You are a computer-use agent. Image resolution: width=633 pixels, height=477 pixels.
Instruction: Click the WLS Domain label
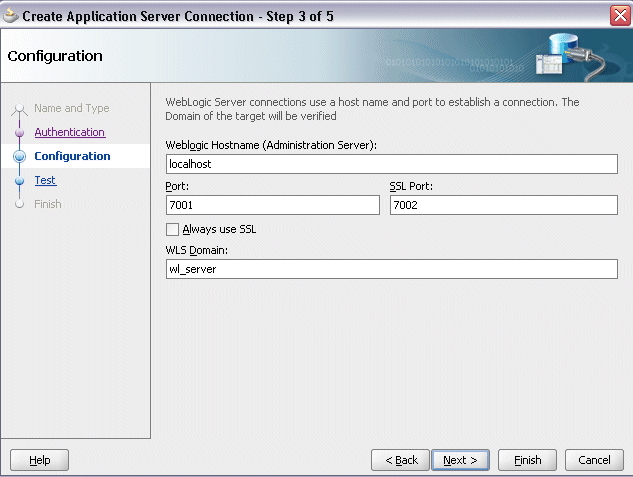click(197, 250)
